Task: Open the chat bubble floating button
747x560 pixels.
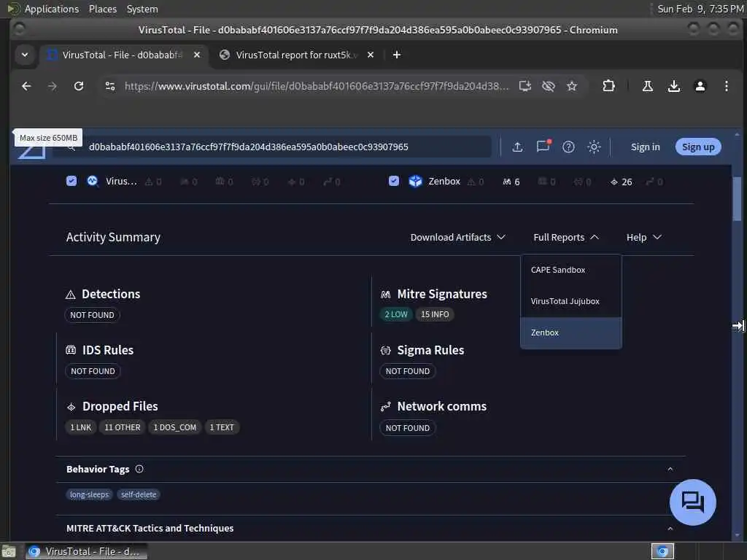Action: [693, 502]
